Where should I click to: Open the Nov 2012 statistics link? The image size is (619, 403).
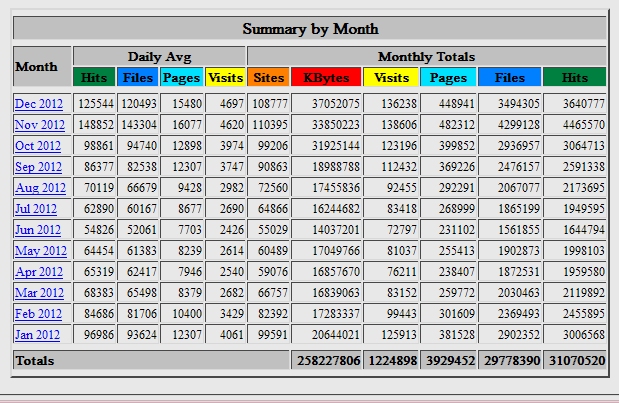40,124
